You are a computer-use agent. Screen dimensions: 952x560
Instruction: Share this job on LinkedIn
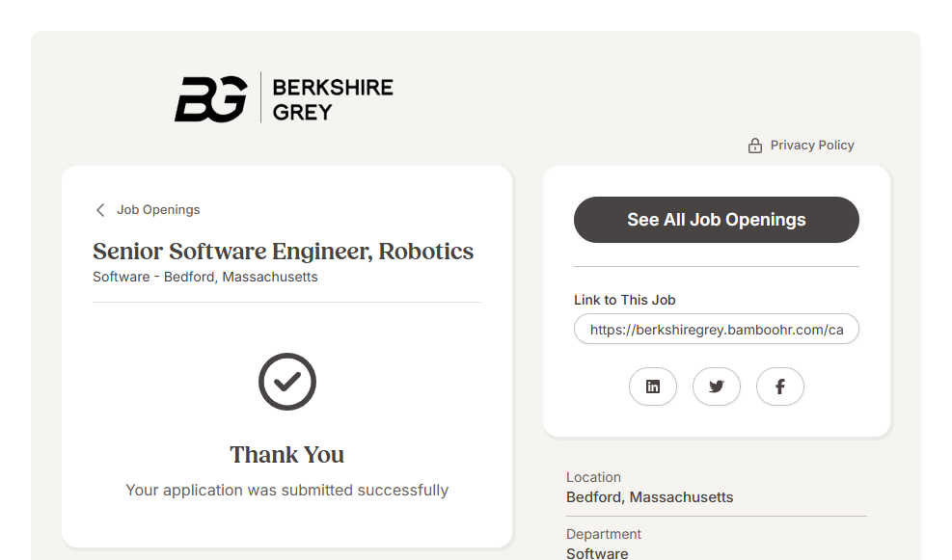tap(653, 387)
